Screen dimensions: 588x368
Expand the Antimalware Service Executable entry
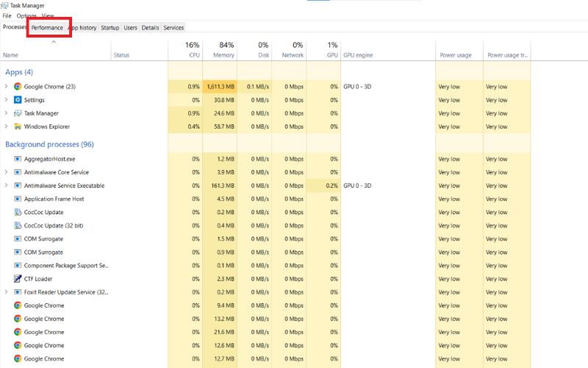coord(6,185)
